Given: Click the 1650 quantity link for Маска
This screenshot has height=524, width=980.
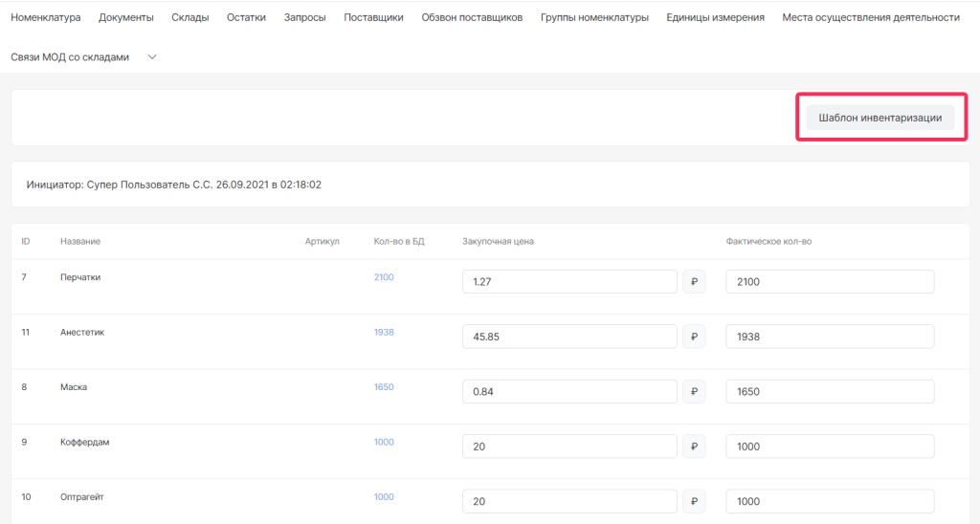Looking at the screenshot, I should point(384,387).
